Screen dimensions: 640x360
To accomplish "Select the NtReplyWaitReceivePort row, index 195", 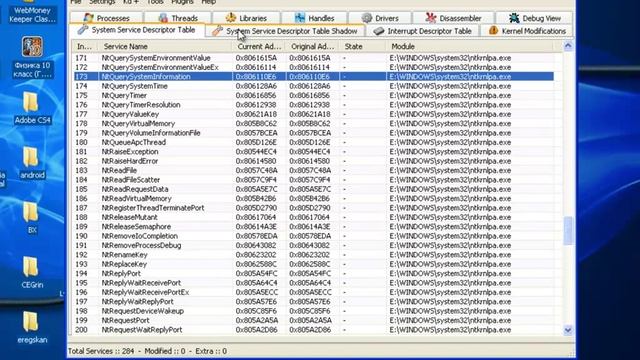I will (313, 283).
